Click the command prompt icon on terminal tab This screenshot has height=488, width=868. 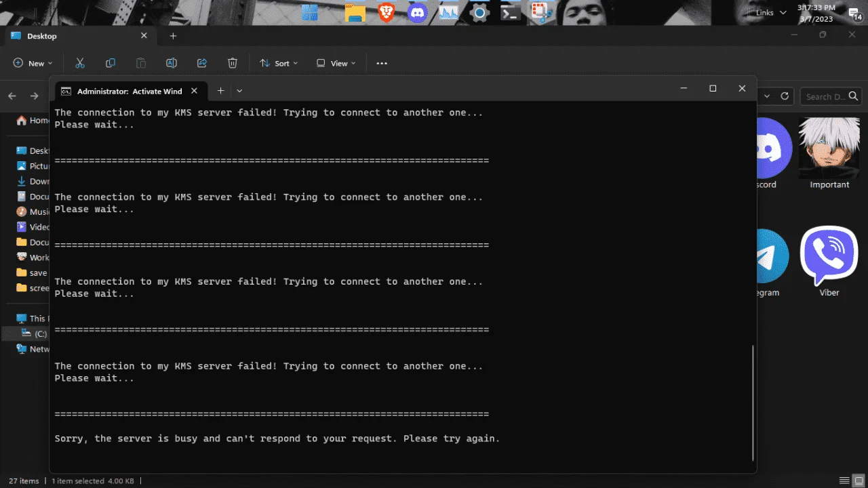66,91
